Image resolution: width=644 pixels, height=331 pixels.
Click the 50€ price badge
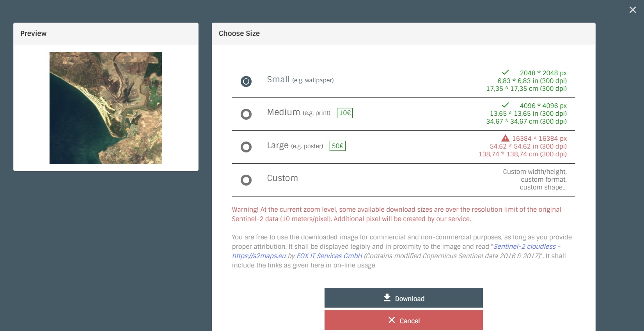click(337, 146)
